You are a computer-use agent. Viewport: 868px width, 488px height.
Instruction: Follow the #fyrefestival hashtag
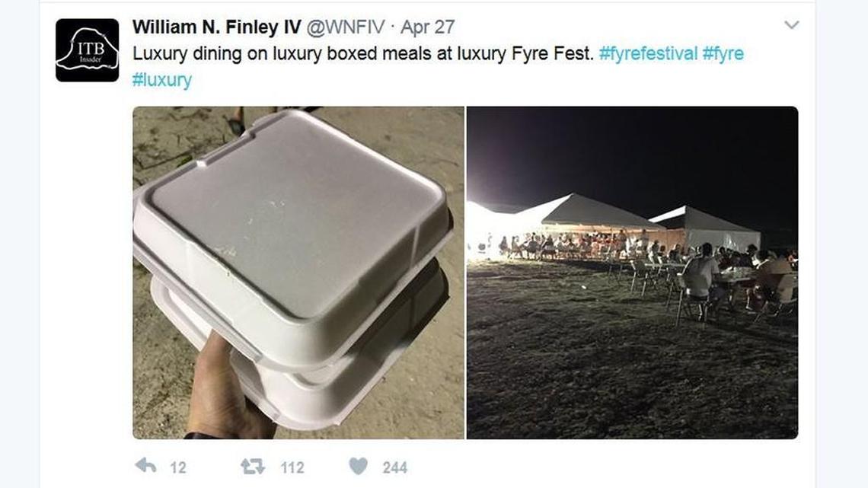648,53
